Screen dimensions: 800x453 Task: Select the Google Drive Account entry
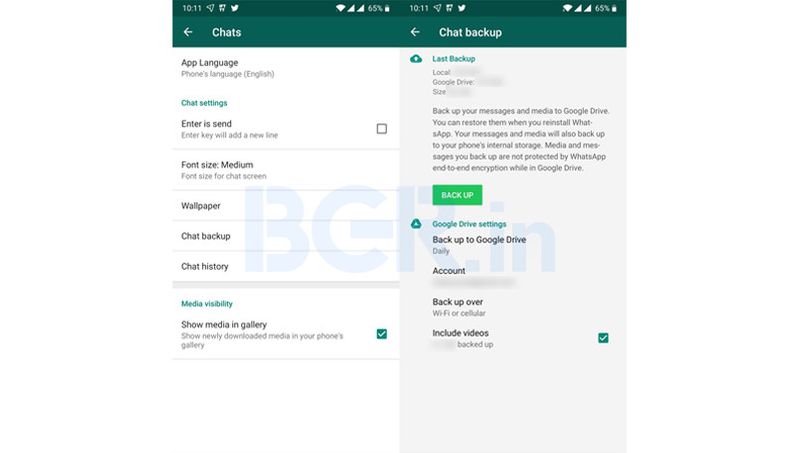pyautogui.click(x=513, y=276)
